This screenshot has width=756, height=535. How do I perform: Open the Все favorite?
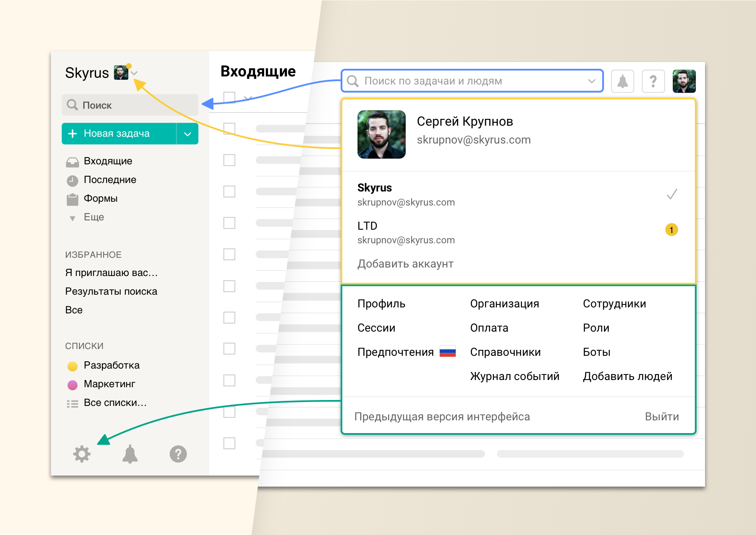click(74, 310)
